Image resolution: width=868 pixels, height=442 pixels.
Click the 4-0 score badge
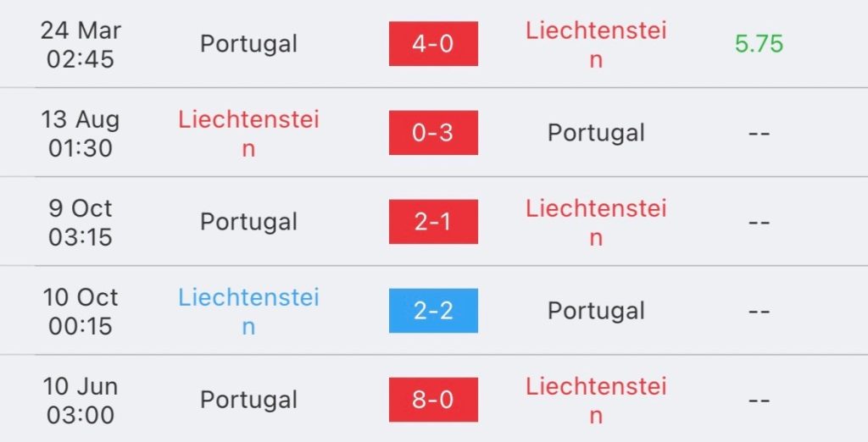click(x=433, y=44)
